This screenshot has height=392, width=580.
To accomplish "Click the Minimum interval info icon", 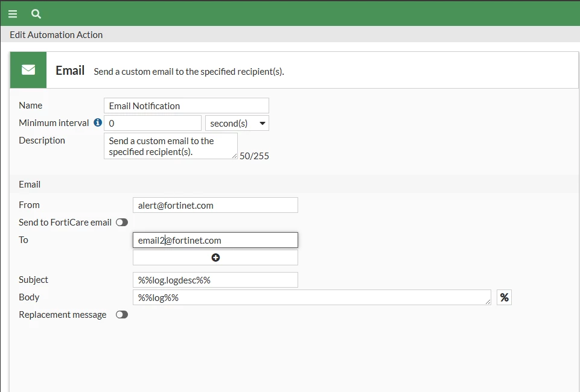I will (x=98, y=122).
